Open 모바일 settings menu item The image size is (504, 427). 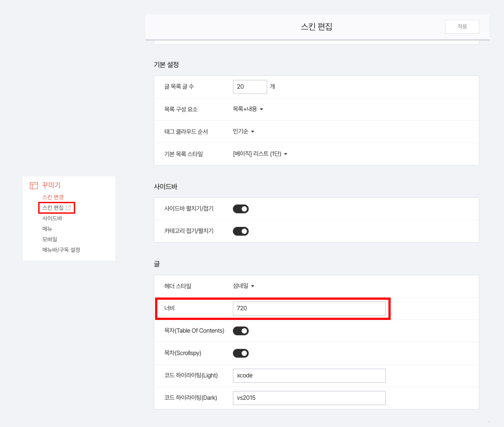pyautogui.click(x=50, y=239)
